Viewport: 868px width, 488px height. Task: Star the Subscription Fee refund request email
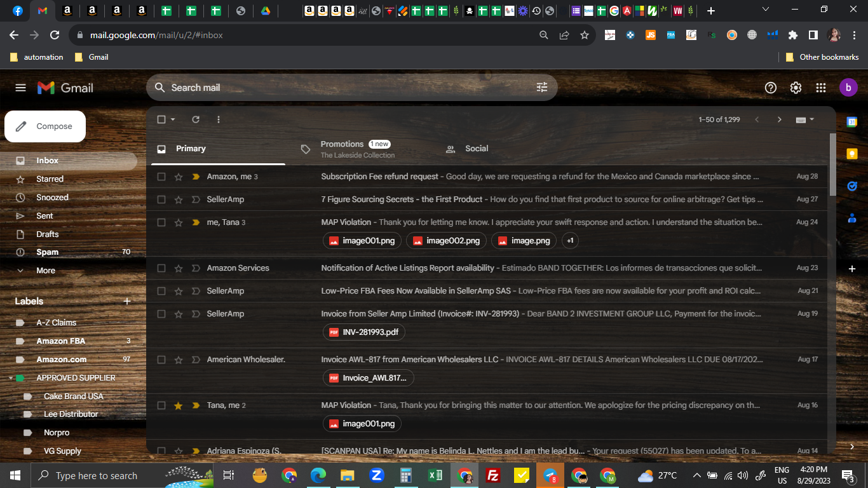(x=179, y=177)
